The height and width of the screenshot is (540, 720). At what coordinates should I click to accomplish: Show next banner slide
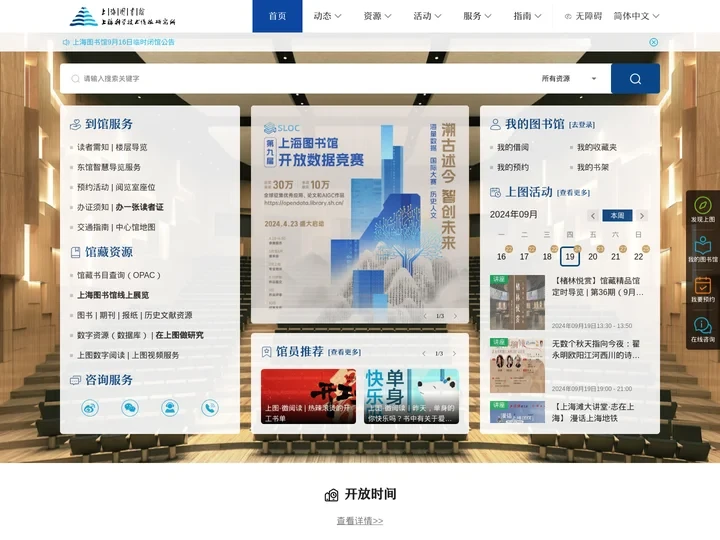click(x=455, y=316)
